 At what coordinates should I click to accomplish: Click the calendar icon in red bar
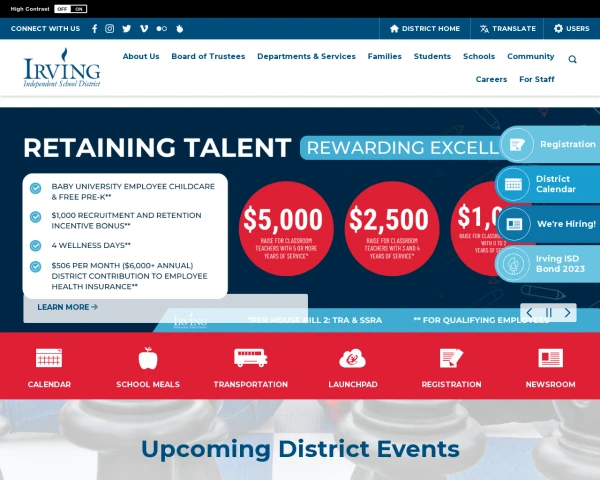coord(49,358)
